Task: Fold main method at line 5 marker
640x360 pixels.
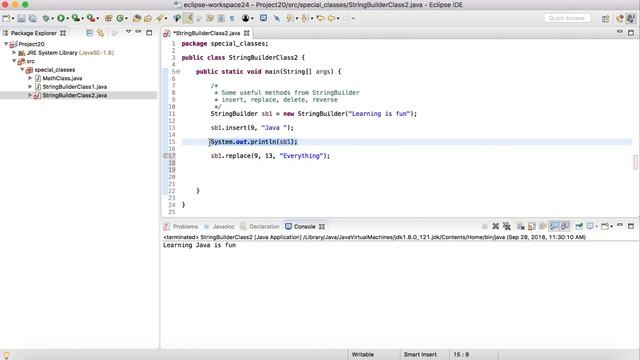Action: (x=178, y=71)
